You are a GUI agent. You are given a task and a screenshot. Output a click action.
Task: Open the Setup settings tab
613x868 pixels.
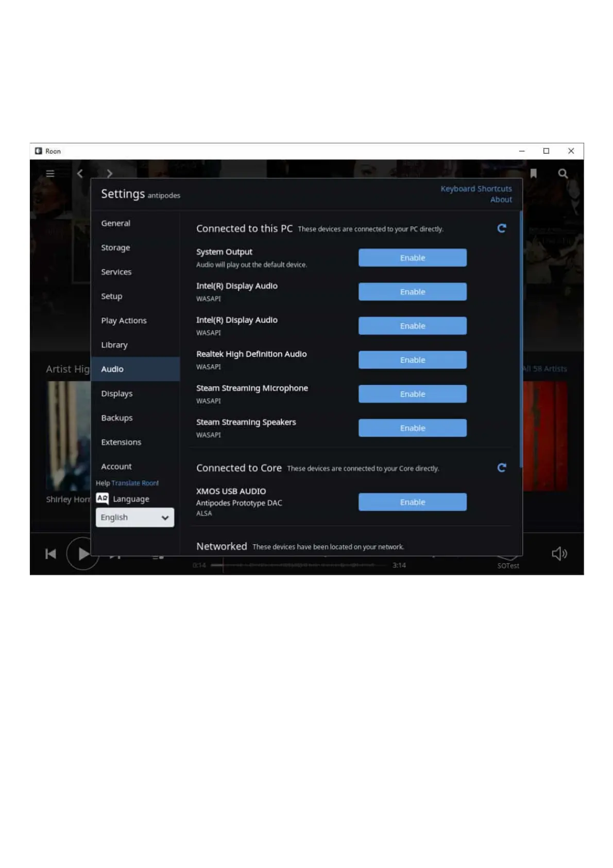coord(136,296)
